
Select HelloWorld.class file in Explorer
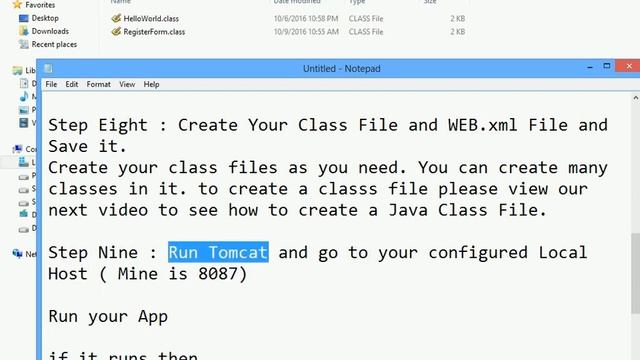pos(151,18)
